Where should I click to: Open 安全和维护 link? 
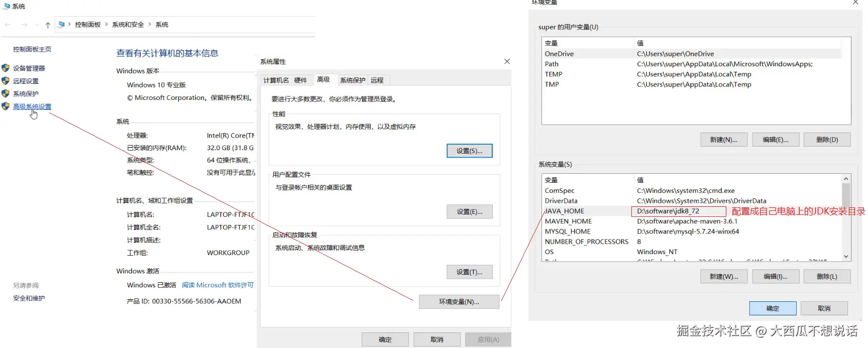29,298
